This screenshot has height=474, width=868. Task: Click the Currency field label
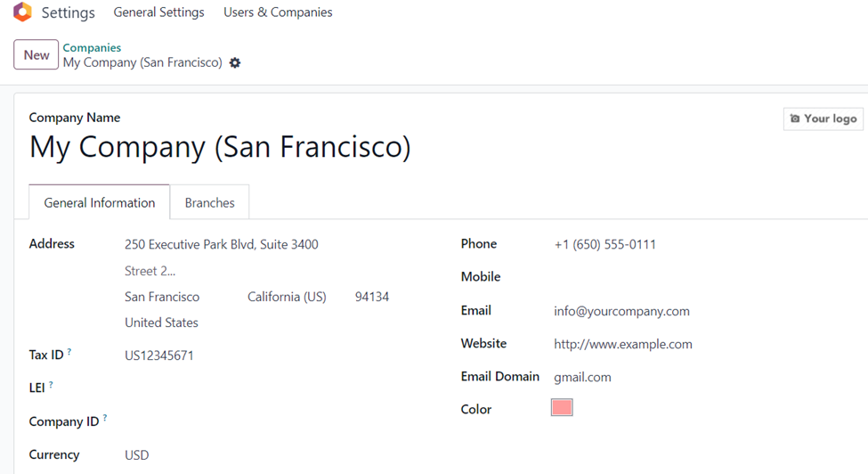pyautogui.click(x=54, y=454)
